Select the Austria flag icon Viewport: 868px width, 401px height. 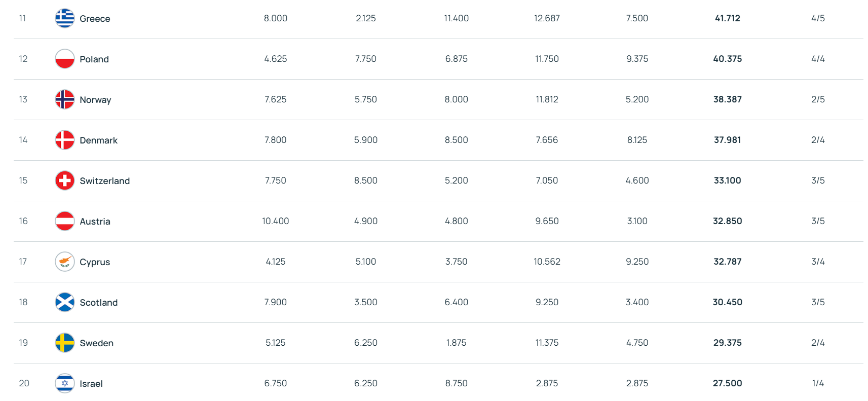coord(65,221)
